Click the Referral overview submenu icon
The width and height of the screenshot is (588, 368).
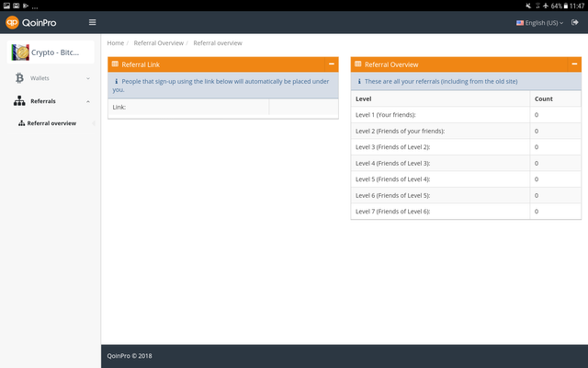point(22,123)
